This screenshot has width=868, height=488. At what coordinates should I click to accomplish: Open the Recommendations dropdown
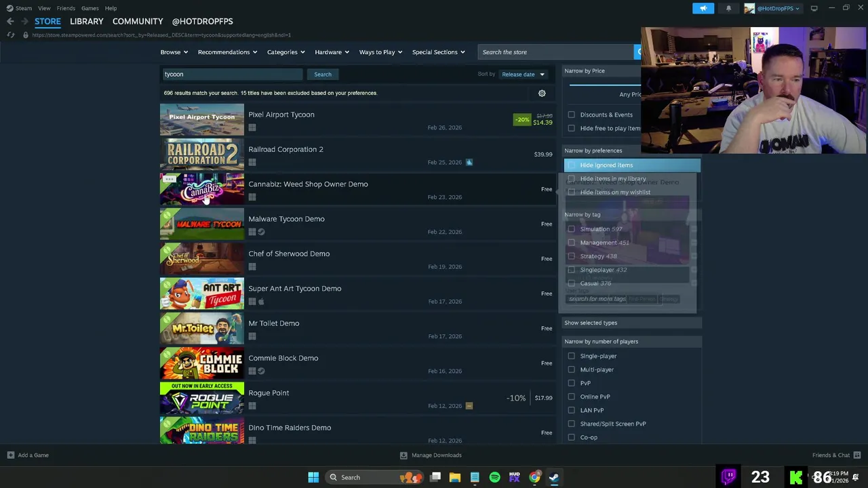click(x=227, y=52)
